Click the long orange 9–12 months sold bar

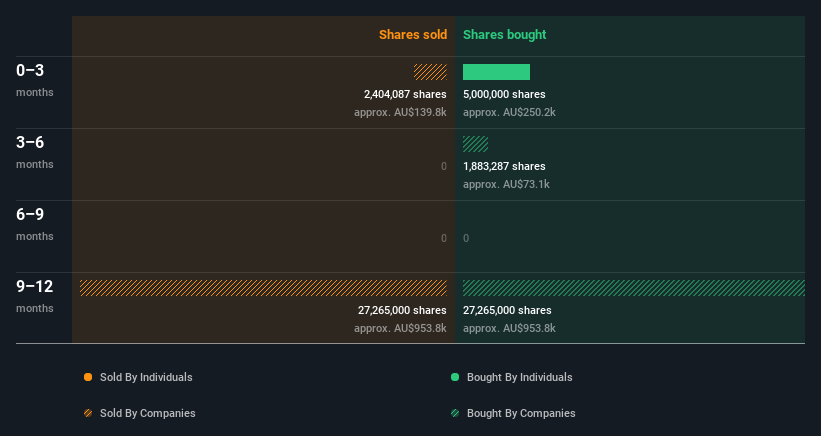[263, 288]
